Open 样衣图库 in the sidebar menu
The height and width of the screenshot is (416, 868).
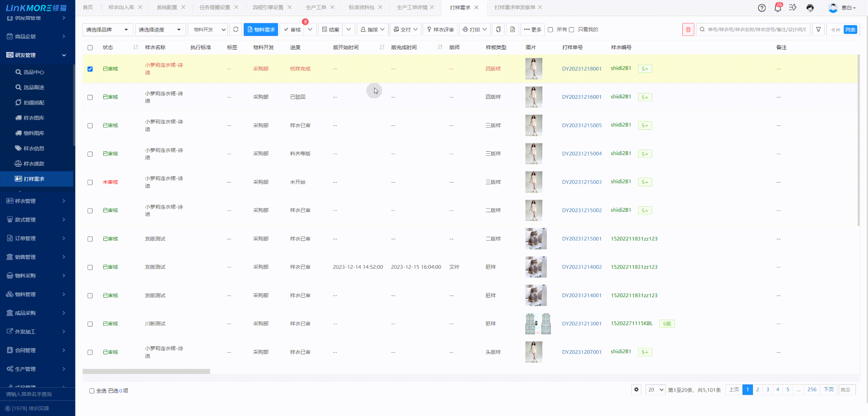[34, 118]
